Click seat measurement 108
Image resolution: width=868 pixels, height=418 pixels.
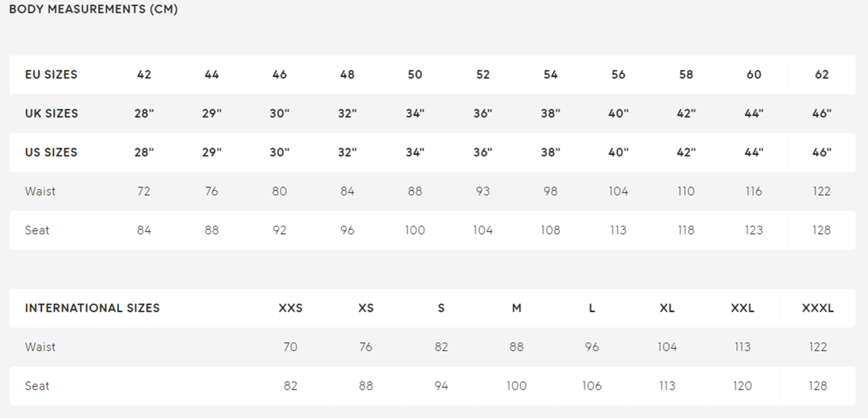pyautogui.click(x=550, y=230)
